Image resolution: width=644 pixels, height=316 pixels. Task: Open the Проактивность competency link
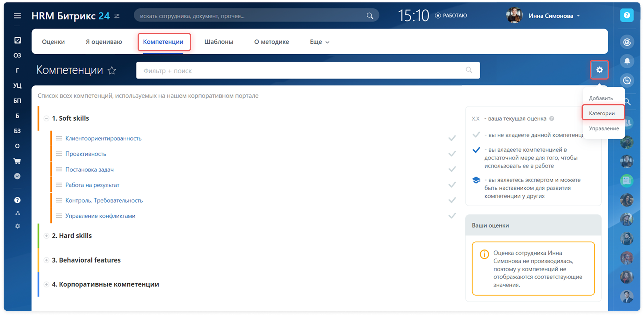pyautogui.click(x=86, y=154)
